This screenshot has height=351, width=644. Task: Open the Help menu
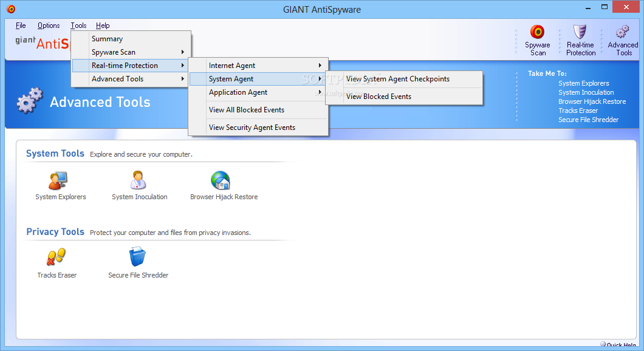coord(103,26)
